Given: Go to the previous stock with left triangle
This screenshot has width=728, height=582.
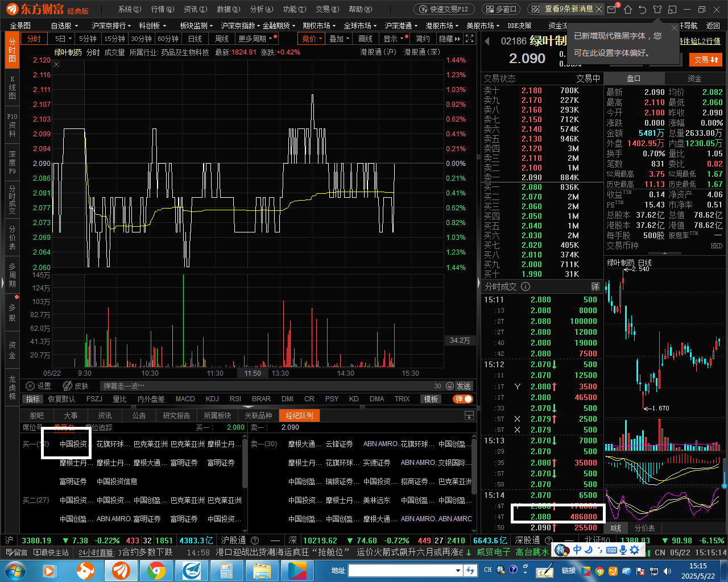Looking at the screenshot, I should coord(487,41).
